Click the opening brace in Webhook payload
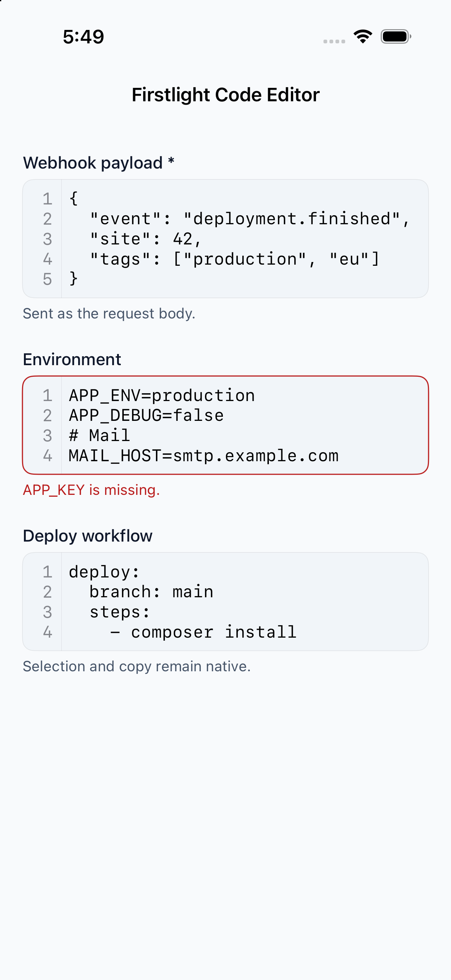The image size is (451, 980). pyautogui.click(x=73, y=198)
